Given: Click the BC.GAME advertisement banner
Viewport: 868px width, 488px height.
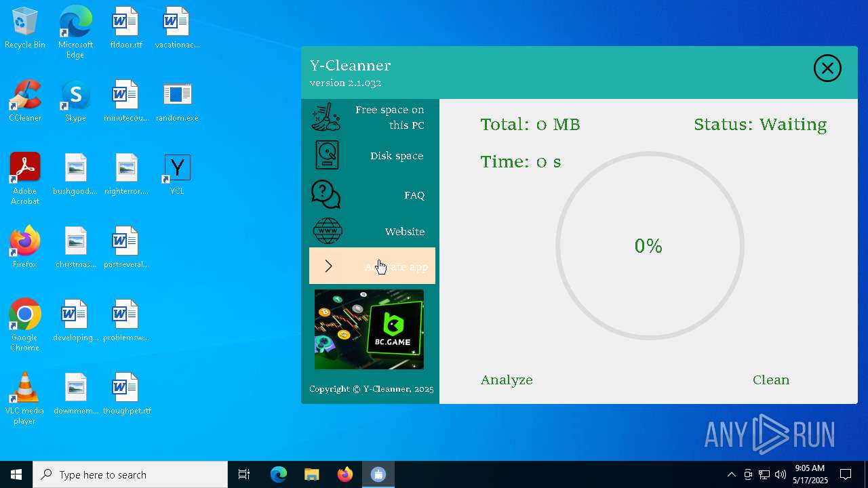Looking at the screenshot, I should click(369, 329).
